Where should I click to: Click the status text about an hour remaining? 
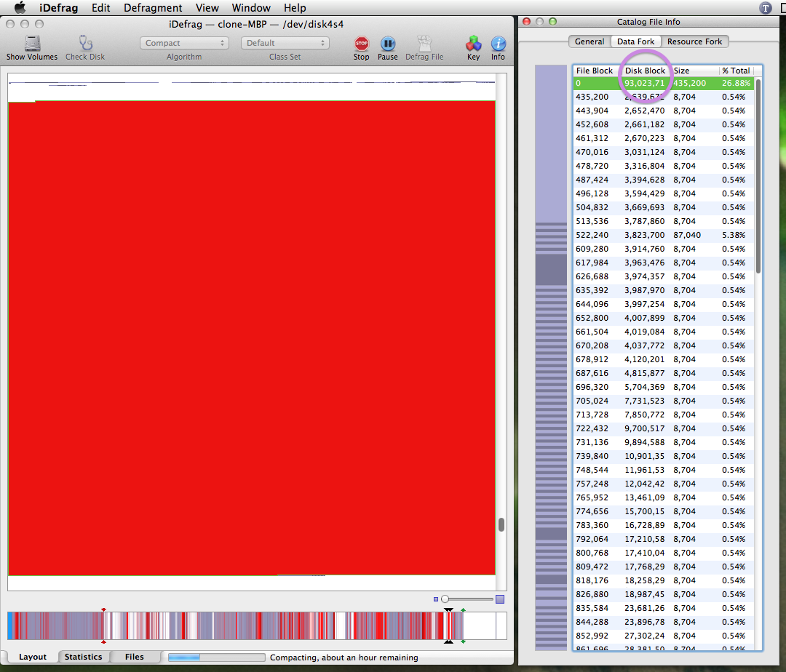tap(344, 657)
